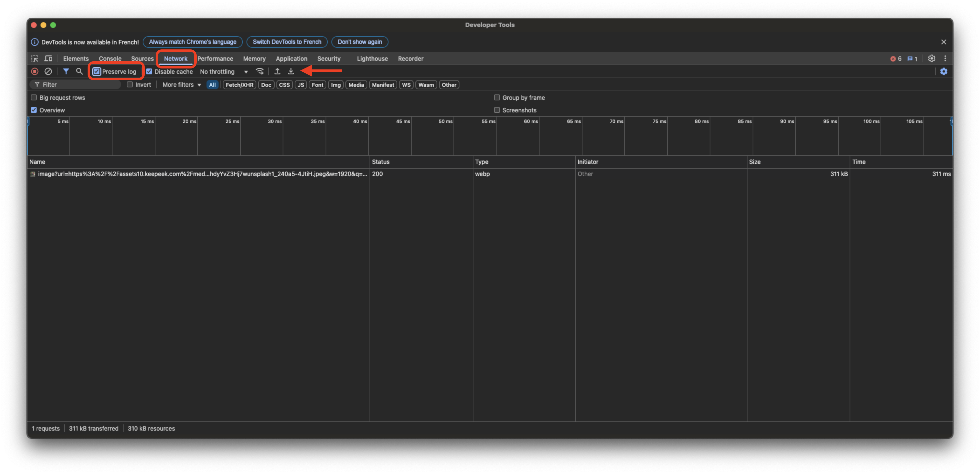
Task: Sort by the Size column header
Action: click(798, 162)
